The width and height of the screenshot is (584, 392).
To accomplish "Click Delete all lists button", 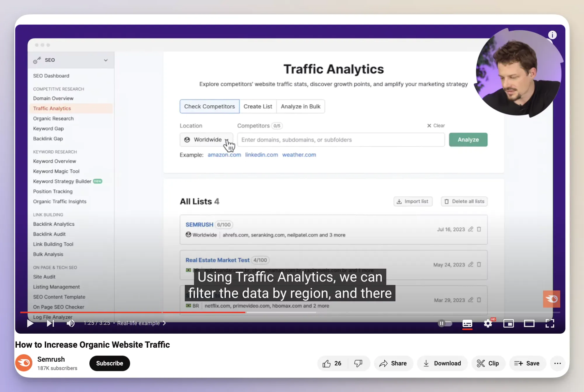I will click(464, 202).
